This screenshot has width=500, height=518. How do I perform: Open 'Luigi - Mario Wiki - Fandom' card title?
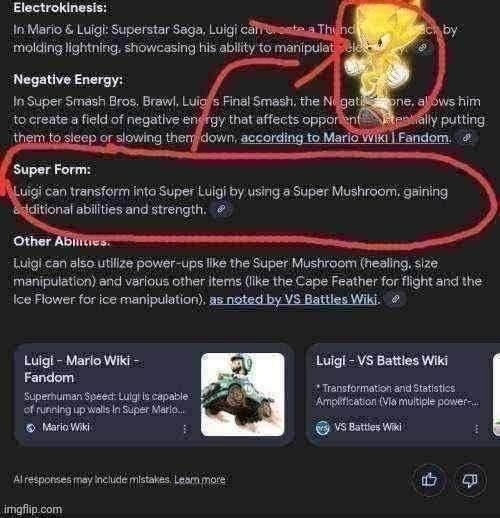[x=82, y=369]
